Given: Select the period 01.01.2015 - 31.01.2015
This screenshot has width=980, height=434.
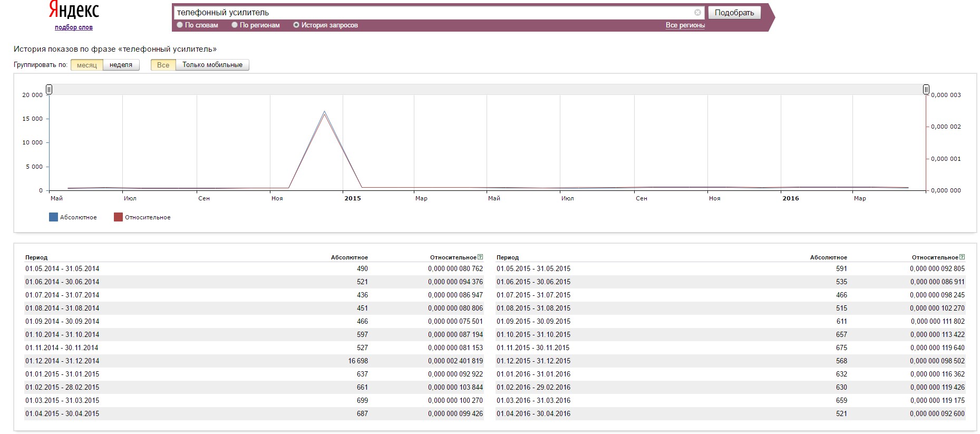Looking at the screenshot, I should point(62,374).
